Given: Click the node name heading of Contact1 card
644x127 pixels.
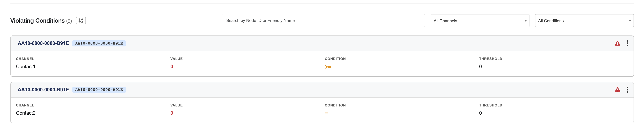Looking at the screenshot, I should [x=43, y=43].
